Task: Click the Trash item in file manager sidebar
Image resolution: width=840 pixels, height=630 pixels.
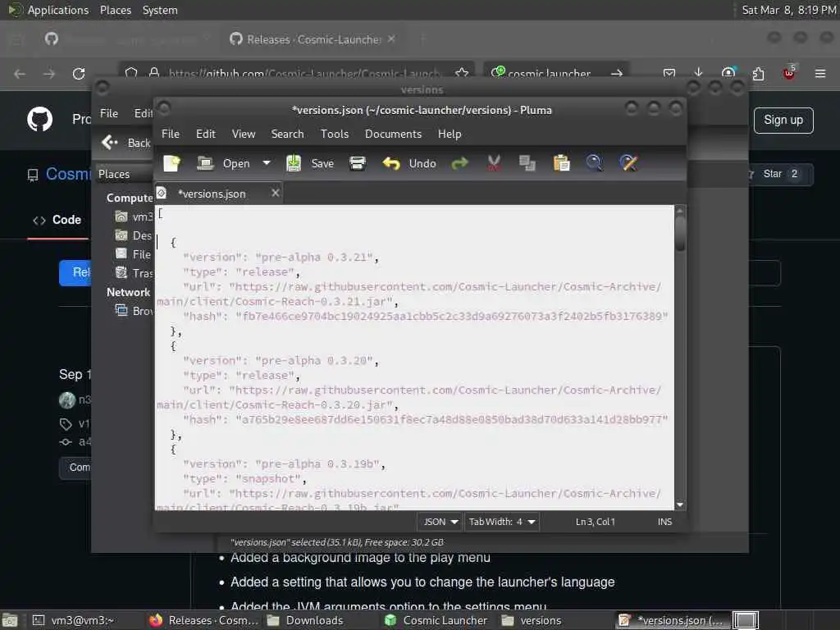Action: (135, 273)
